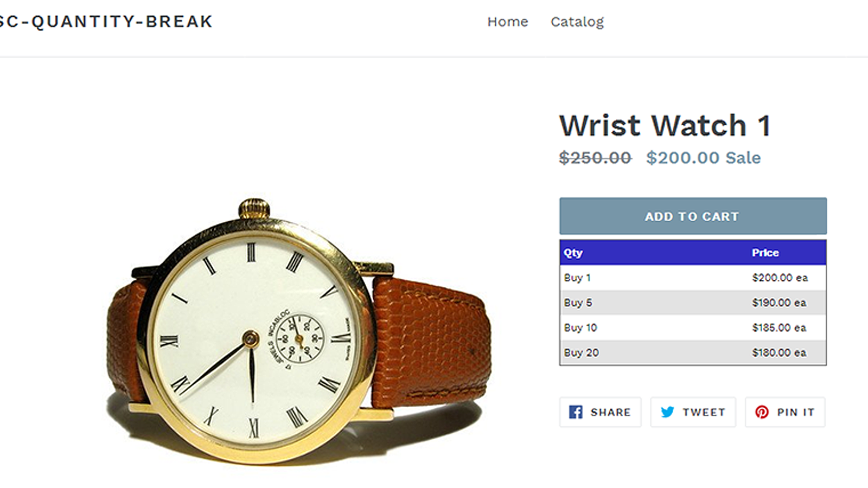Click the $200.00 Sale price text
The width and height of the screenshot is (868, 488).
(703, 158)
